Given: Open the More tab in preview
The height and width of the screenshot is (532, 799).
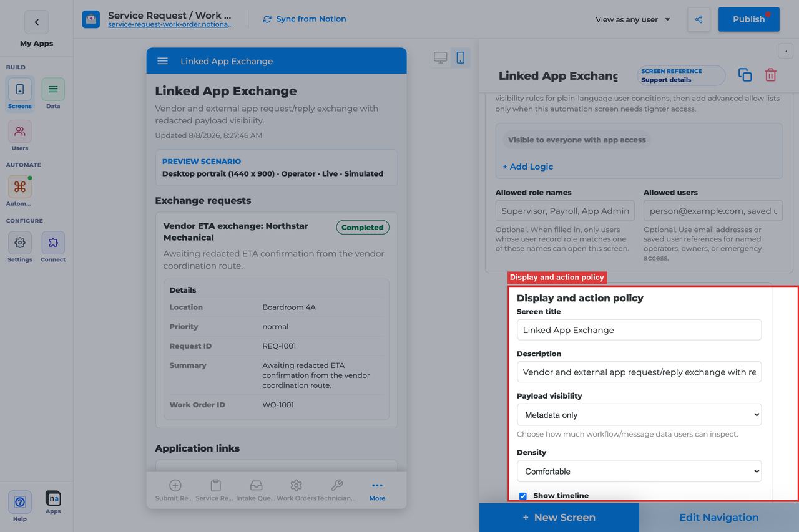Looking at the screenshot, I should coord(377,490).
